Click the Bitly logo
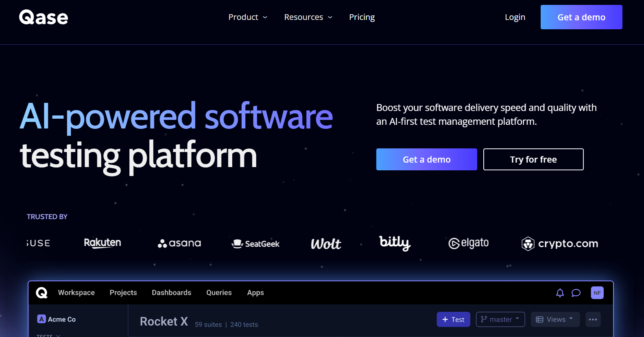This screenshot has width=644, height=337. (x=395, y=243)
